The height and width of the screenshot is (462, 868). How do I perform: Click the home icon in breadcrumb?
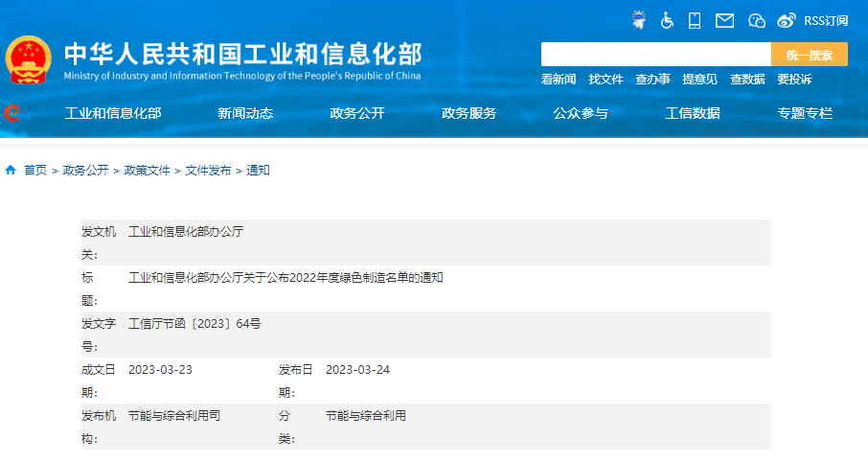click(11, 170)
